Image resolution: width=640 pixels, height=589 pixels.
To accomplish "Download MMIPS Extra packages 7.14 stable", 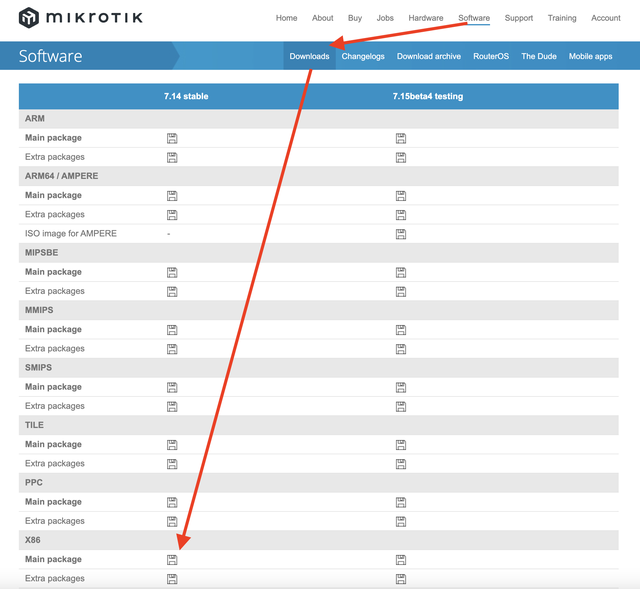I will coord(172,349).
